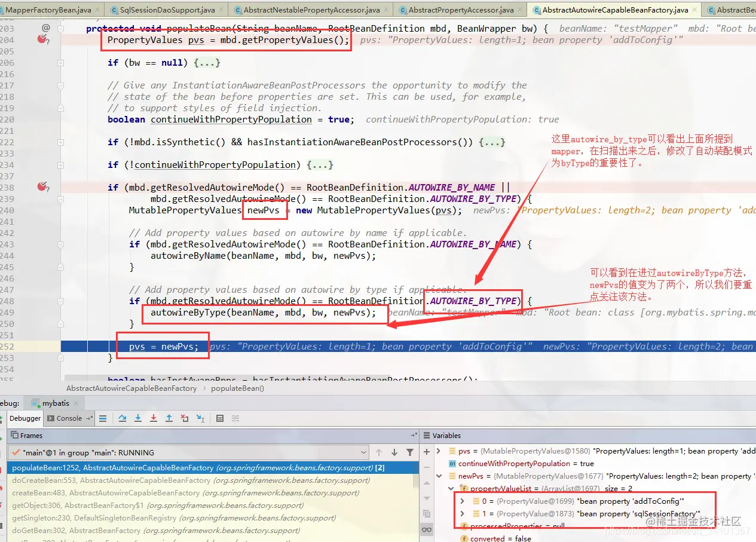The image size is (756, 542).
Task: Remove watch with minus icon
Action: (427, 467)
